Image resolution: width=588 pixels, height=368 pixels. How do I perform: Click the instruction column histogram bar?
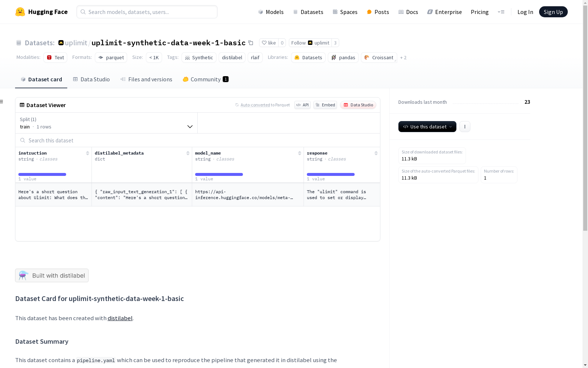(42, 174)
